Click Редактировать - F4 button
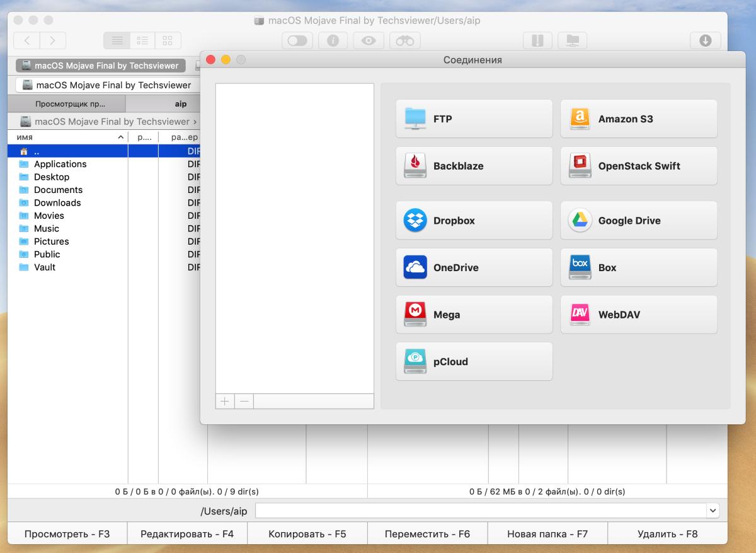 pos(187,534)
